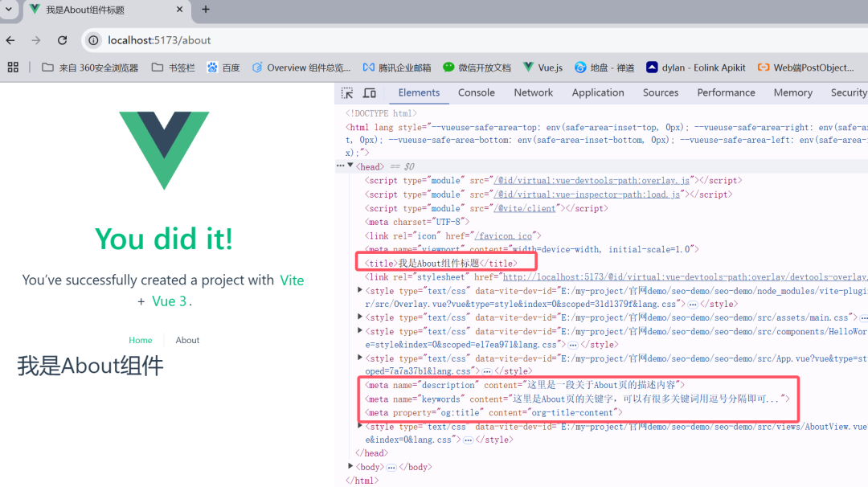Open the /@vite/client script source link

[525, 208]
